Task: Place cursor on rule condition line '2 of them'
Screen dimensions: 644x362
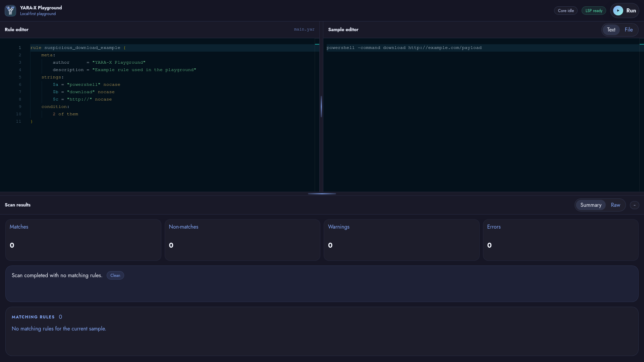Action: coord(65,114)
